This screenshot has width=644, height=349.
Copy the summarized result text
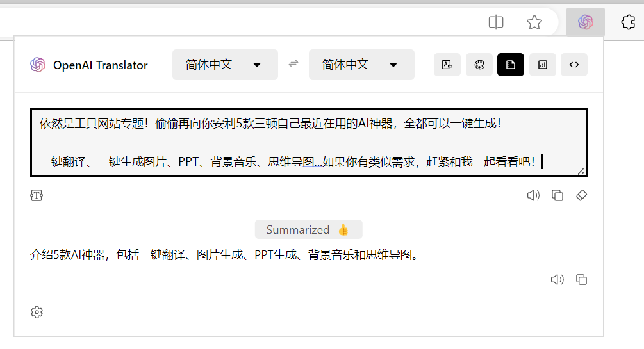pyautogui.click(x=582, y=280)
